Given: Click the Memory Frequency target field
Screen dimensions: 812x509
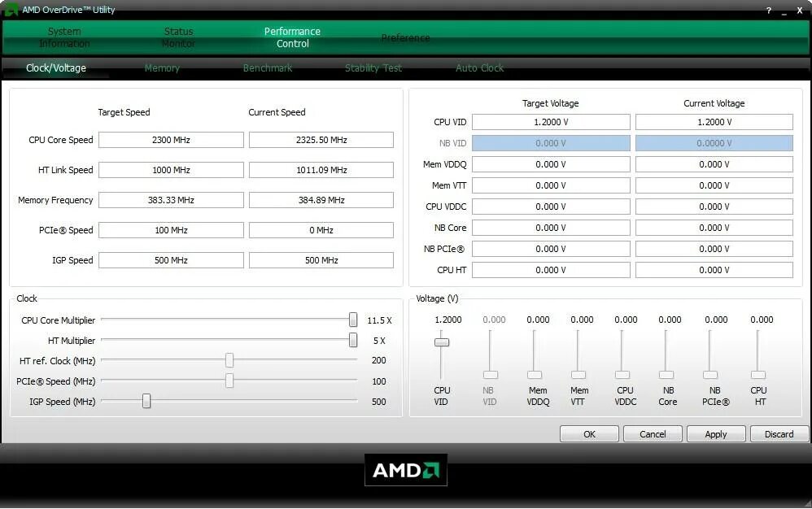Looking at the screenshot, I should coord(171,200).
